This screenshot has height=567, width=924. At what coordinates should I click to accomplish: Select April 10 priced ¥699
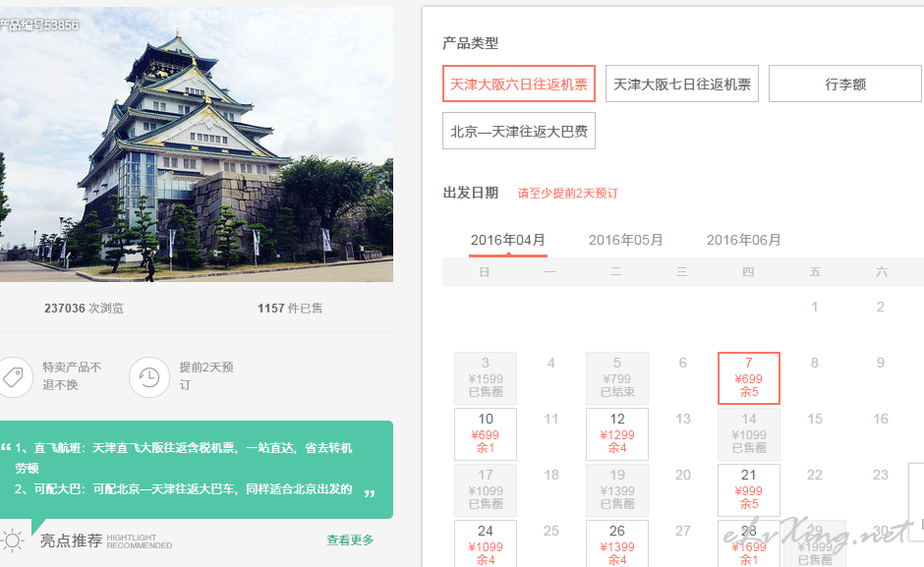[x=485, y=433]
